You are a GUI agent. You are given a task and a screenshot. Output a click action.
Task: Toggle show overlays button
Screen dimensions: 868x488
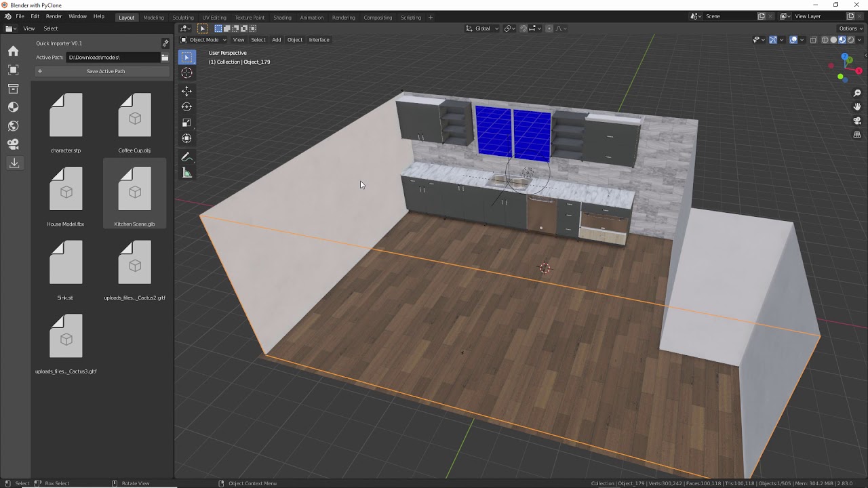click(x=793, y=40)
